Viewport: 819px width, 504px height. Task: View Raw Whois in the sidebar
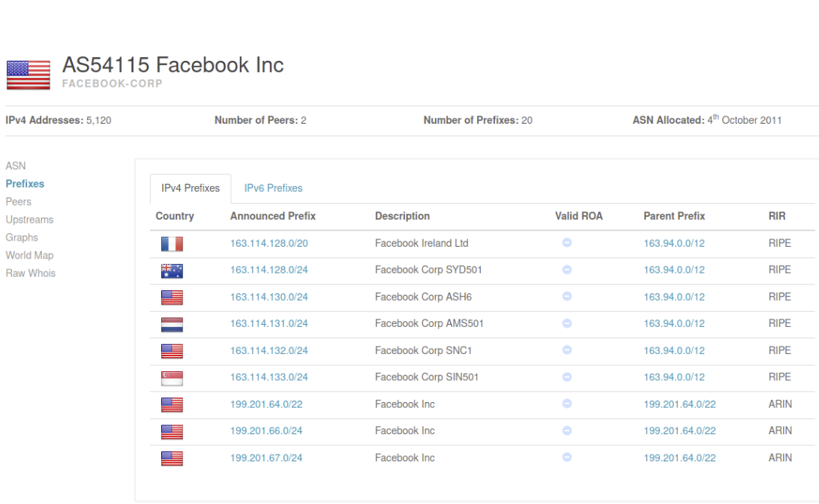30,273
